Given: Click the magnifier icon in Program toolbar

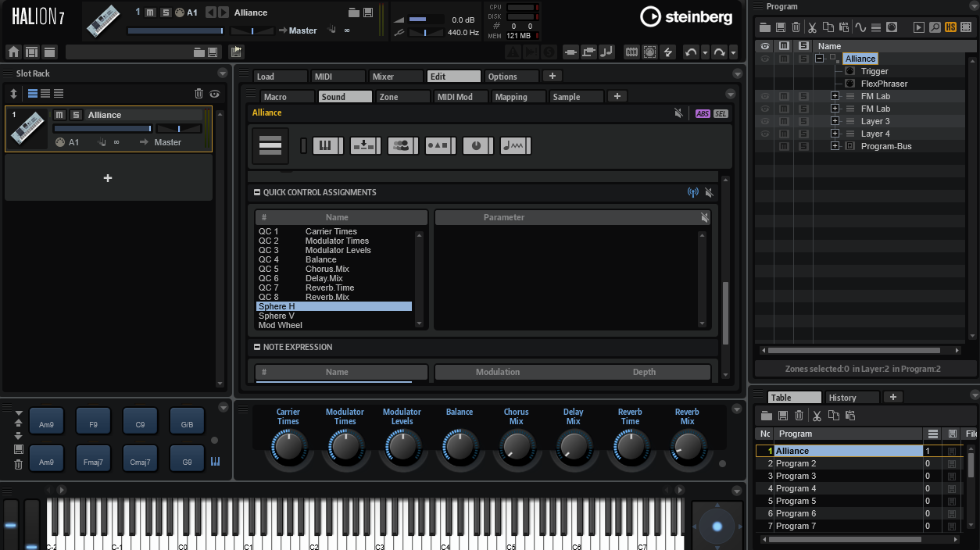Looking at the screenshot, I should pyautogui.click(x=935, y=27).
